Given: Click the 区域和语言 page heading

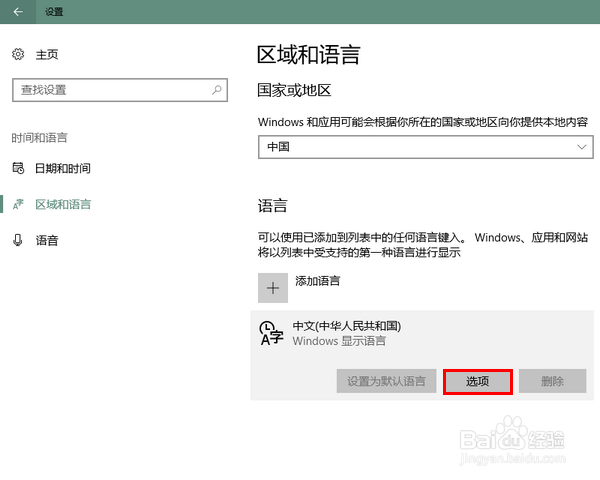Looking at the screenshot, I should [308, 55].
